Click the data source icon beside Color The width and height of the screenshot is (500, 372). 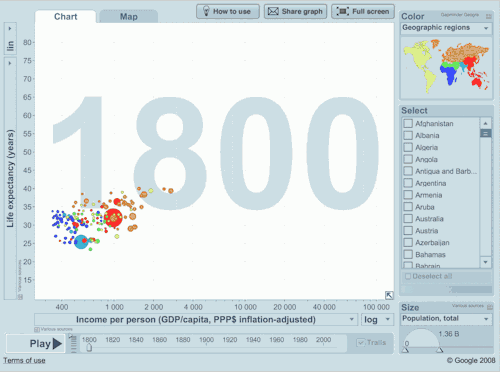489,16
